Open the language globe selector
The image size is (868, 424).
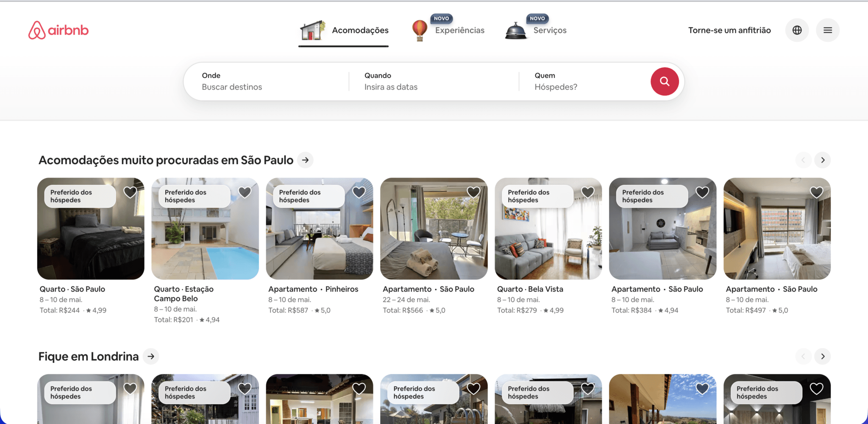797,30
